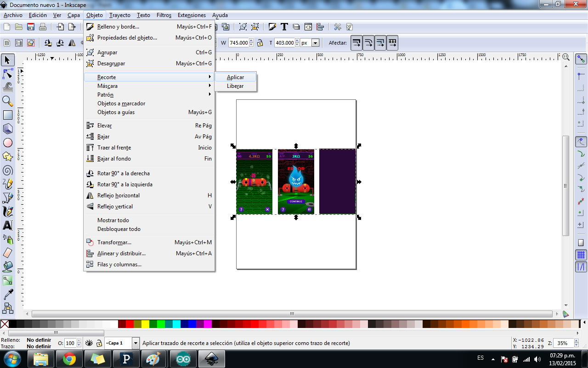Select the Paint bucket tool
This screenshot has width=588, height=368.
[x=8, y=266]
